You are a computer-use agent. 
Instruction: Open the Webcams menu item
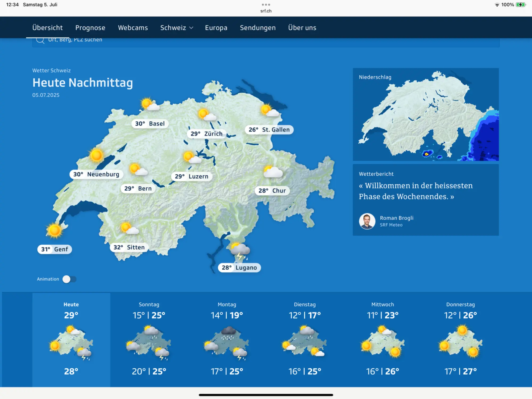point(133,28)
